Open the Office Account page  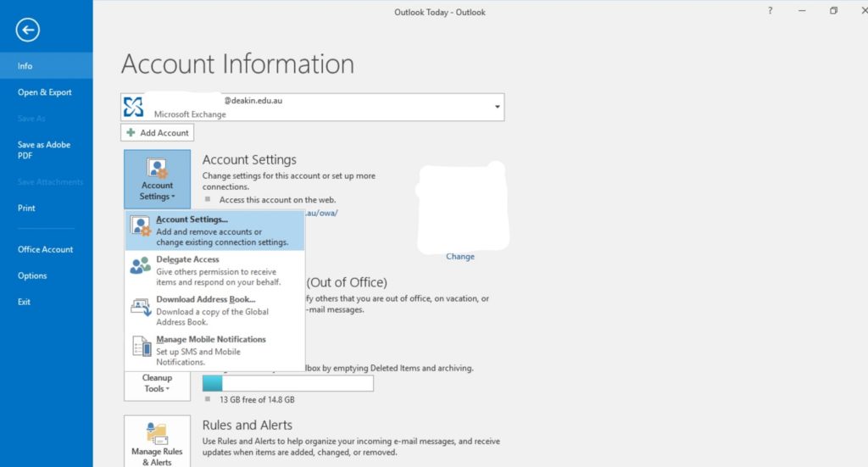tap(46, 249)
